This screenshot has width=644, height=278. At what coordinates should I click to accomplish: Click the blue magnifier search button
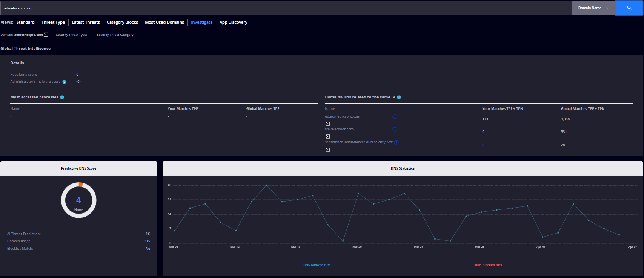click(629, 8)
